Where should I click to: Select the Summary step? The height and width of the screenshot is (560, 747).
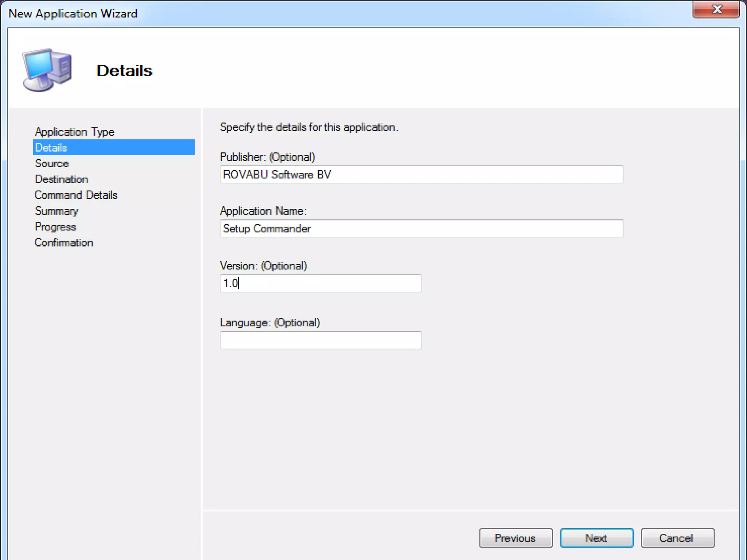pos(57,211)
